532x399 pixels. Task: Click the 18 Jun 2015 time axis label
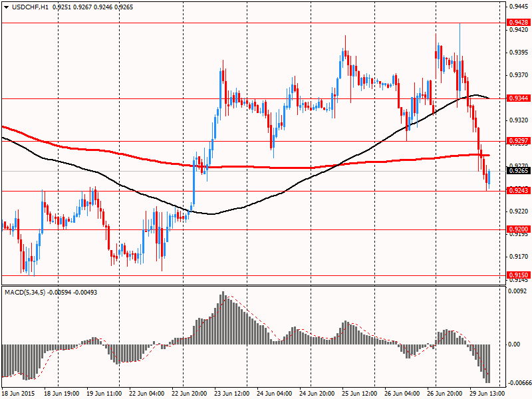pos(19,394)
